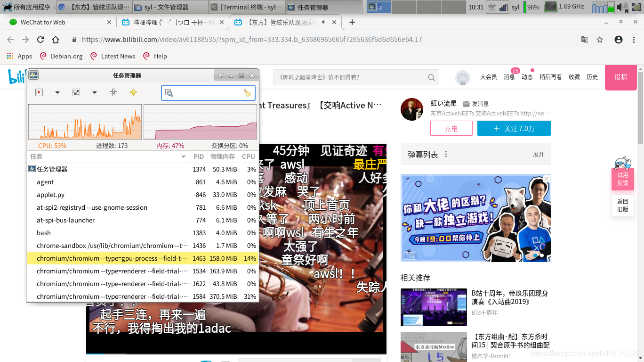Click the terminate-task icon in Task Manager
The image size is (644, 362).
[x=39, y=92]
